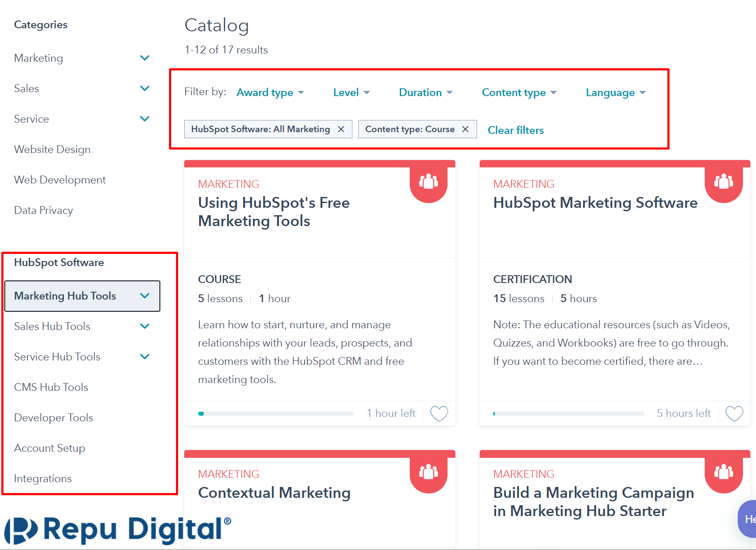Viewport: 756px width, 550px height.
Task: Open the HubSpot Marketing Software title
Action: [x=595, y=203]
